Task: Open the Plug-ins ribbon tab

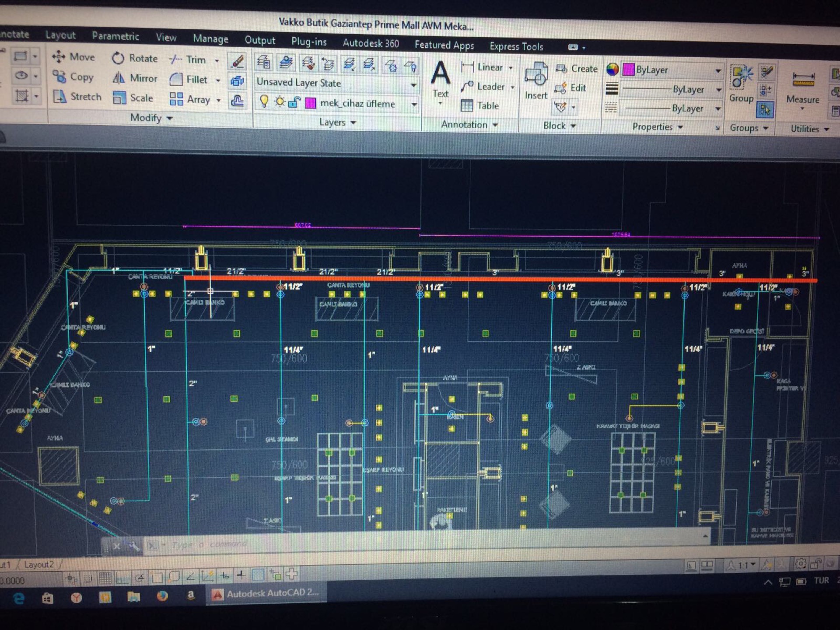Action: [x=309, y=42]
